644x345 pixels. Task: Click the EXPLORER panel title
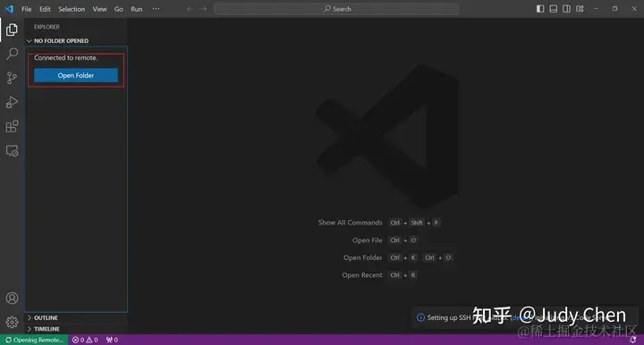(47, 27)
